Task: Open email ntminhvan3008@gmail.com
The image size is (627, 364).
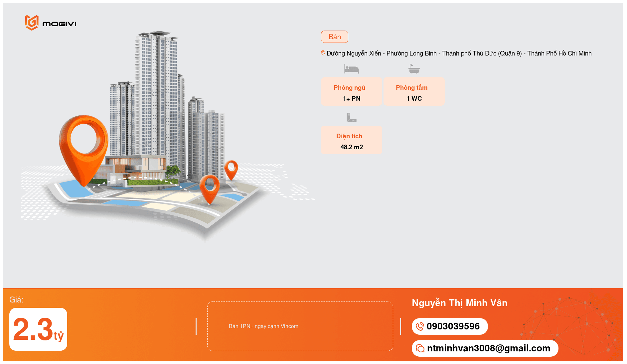Action: tap(488, 348)
